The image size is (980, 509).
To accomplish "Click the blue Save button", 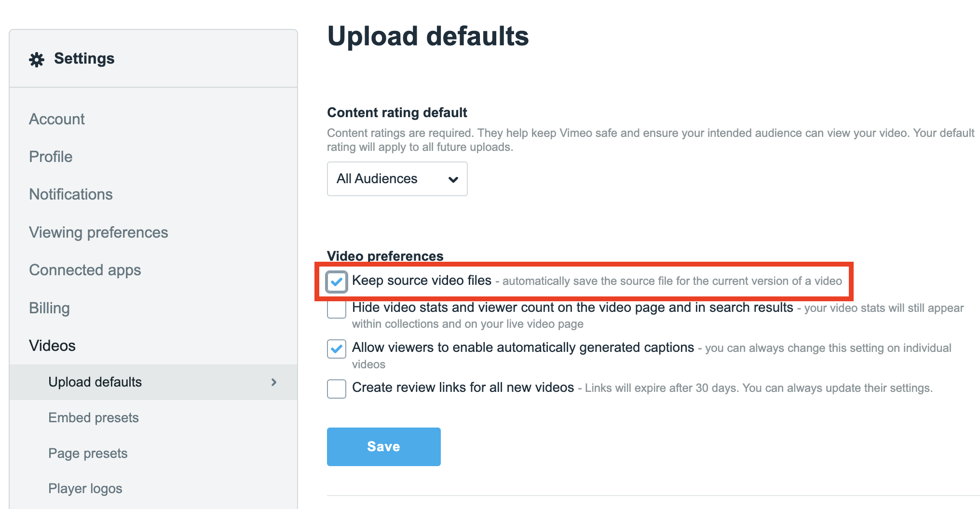I will click(x=383, y=446).
